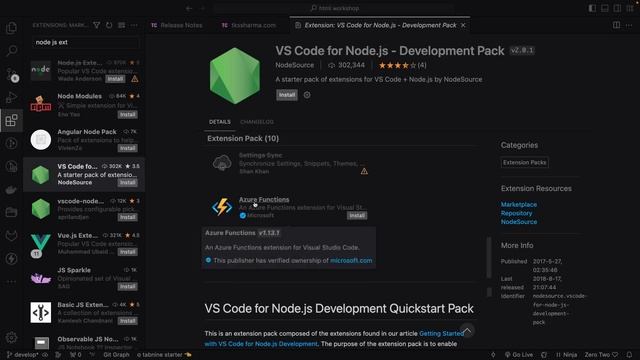Customize layout icon in title bar
Viewport: 640px width, 360px height.
point(630,8)
